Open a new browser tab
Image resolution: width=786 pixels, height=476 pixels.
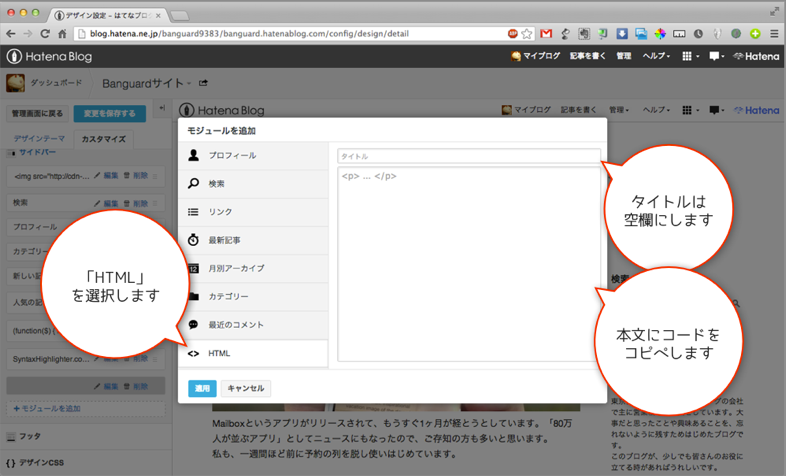pos(179,16)
